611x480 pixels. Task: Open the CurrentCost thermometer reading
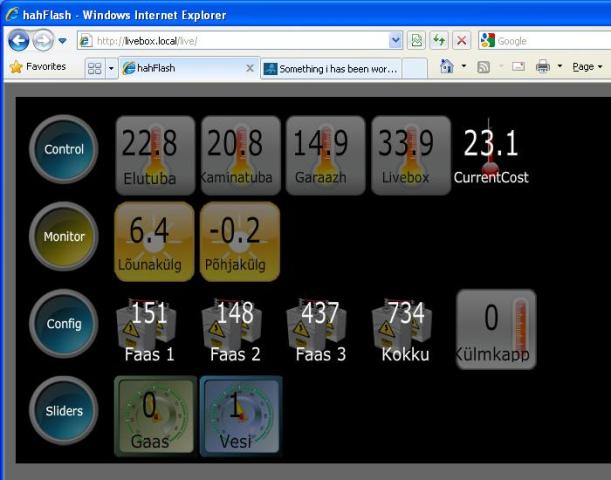pyautogui.click(x=491, y=152)
